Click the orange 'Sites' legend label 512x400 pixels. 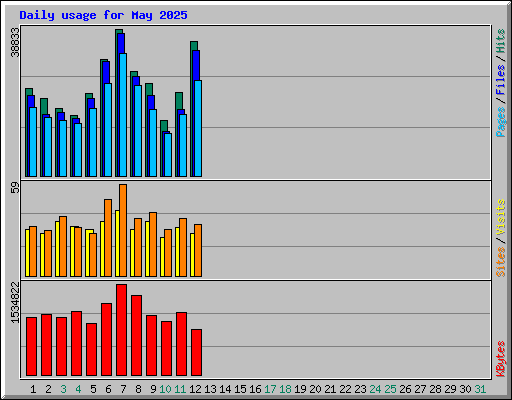pos(501,262)
